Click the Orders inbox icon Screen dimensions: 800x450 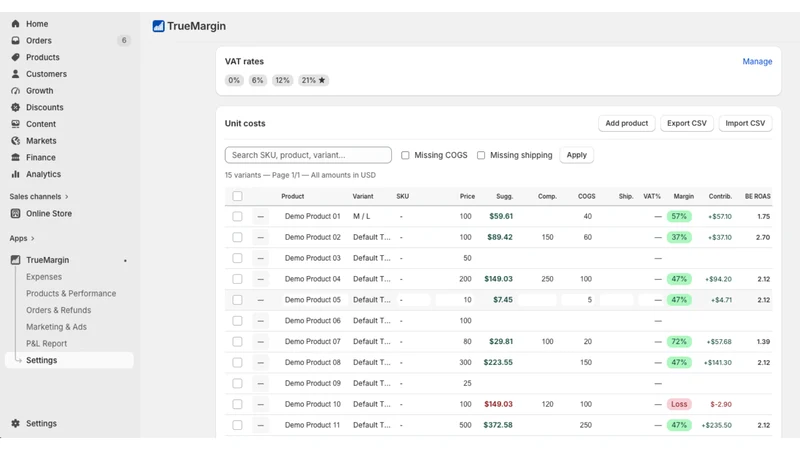[15, 40]
